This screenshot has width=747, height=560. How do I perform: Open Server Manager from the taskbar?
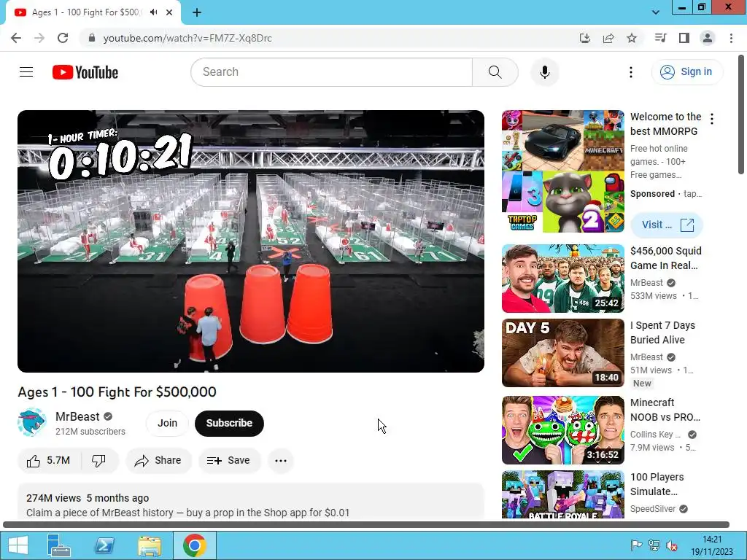coord(59,545)
